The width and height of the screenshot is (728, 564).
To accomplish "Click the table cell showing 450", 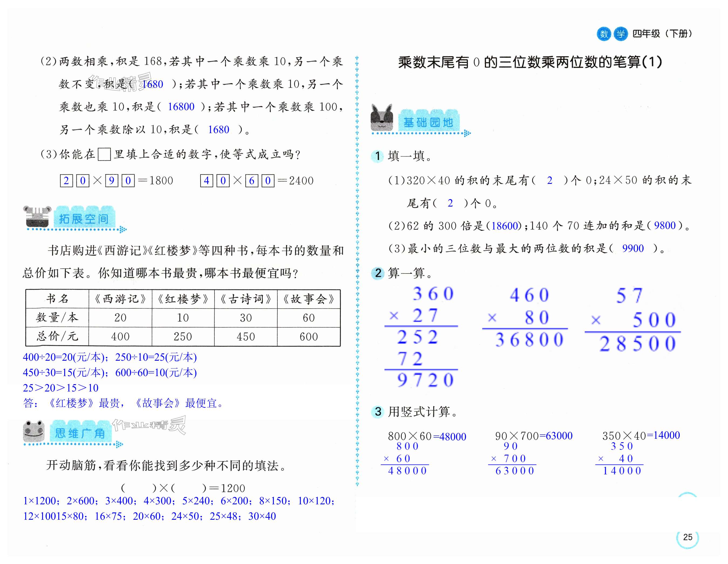I will [x=246, y=336].
